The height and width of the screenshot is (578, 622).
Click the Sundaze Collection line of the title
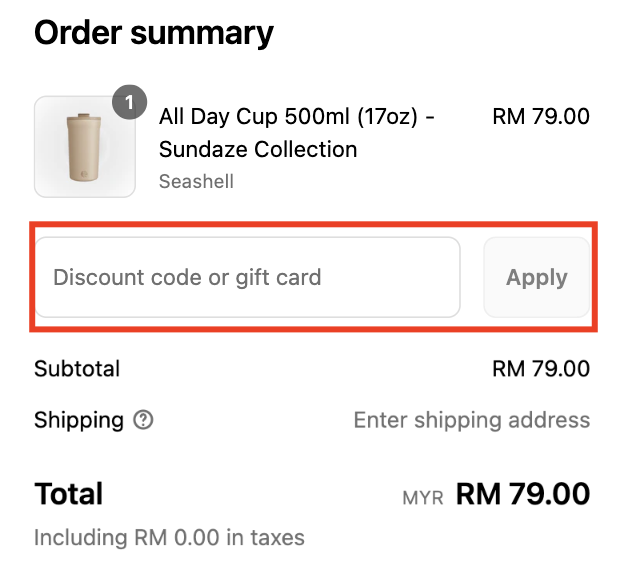click(x=258, y=150)
